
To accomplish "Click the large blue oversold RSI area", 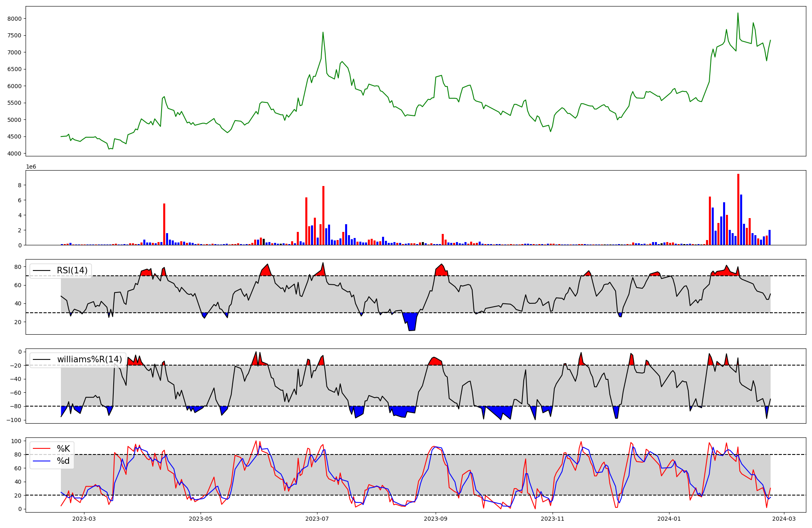I will (411, 321).
